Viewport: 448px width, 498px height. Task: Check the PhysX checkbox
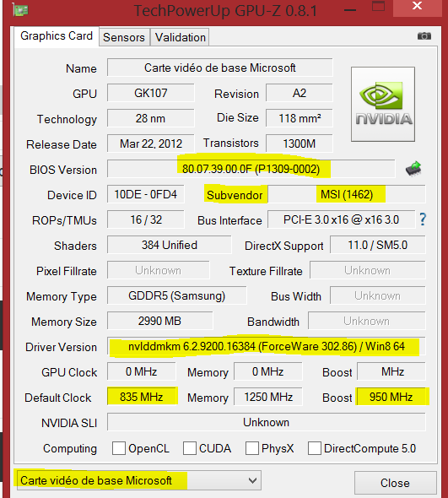[x=252, y=448]
